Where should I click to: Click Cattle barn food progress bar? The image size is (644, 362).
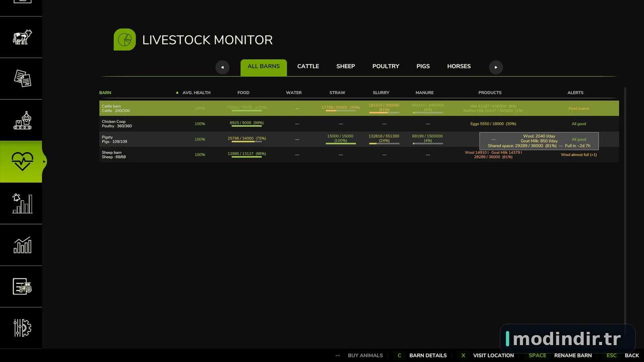247,111
